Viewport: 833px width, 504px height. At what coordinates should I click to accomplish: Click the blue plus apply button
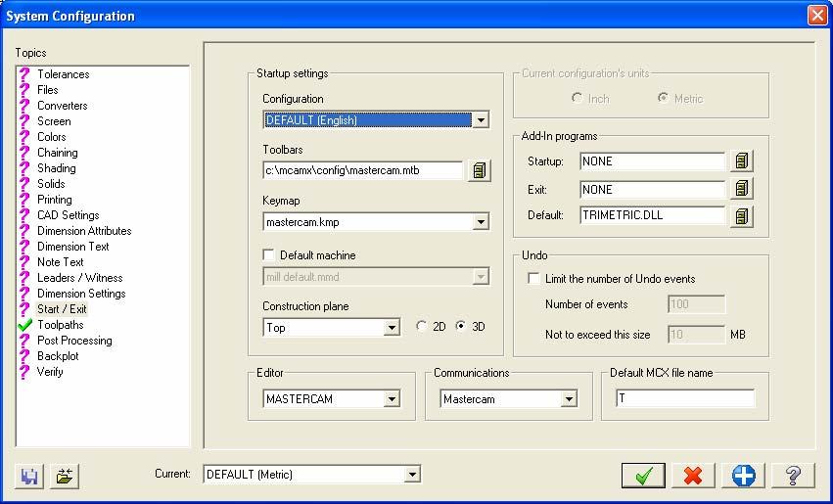743,476
